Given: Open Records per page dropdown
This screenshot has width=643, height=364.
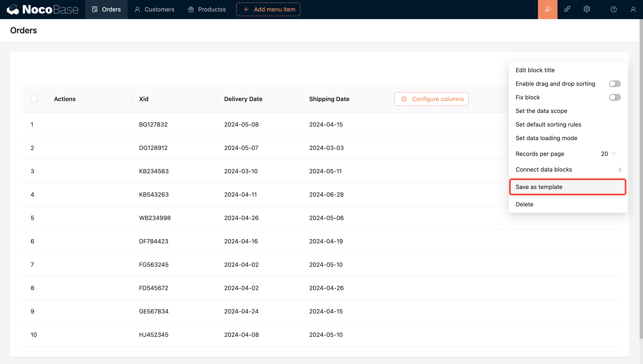Looking at the screenshot, I should point(608,154).
